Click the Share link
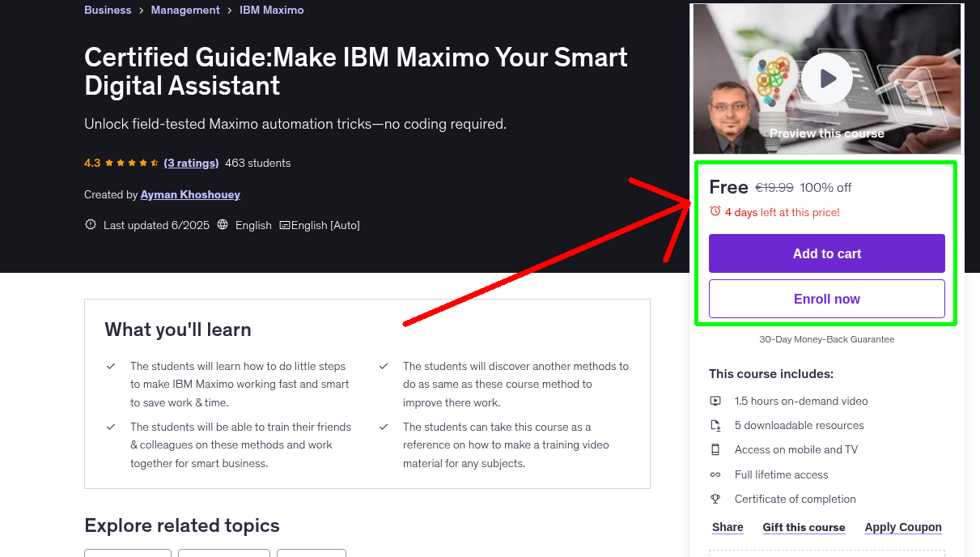980x557 pixels. [x=728, y=527]
